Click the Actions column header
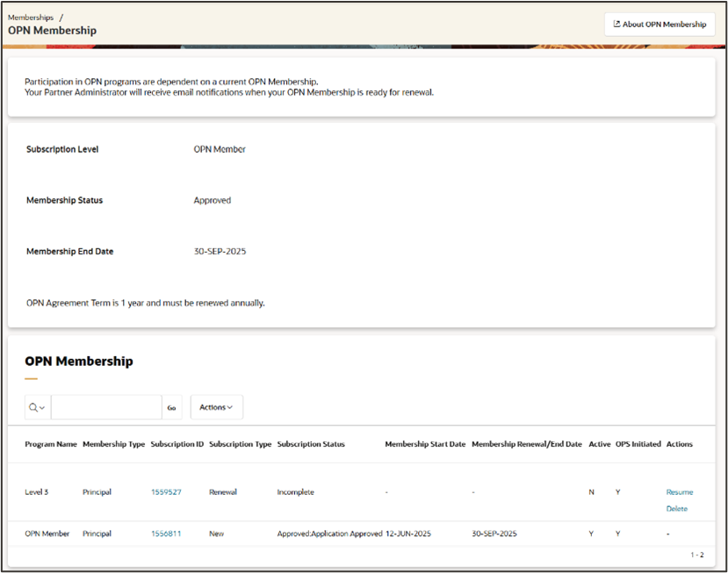This screenshot has width=728, height=573. point(679,444)
